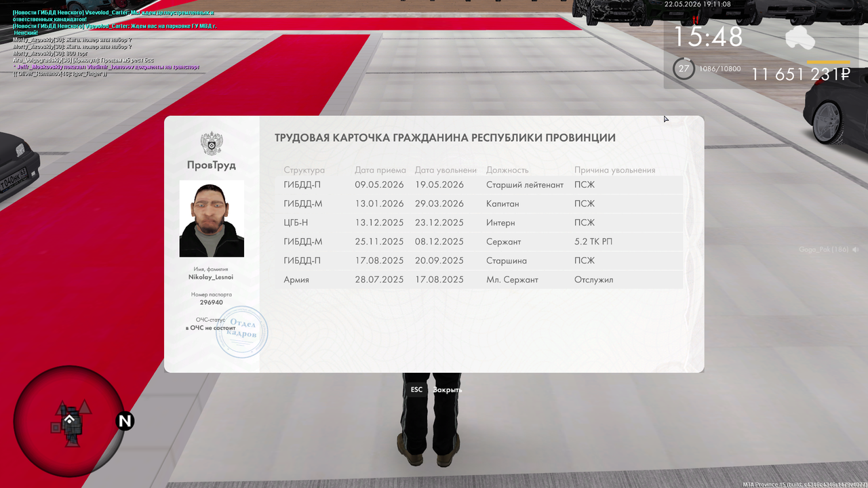Click the name Nikolay_Lesnoi
868x488 pixels.
pyautogui.click(x=212, y=277)
